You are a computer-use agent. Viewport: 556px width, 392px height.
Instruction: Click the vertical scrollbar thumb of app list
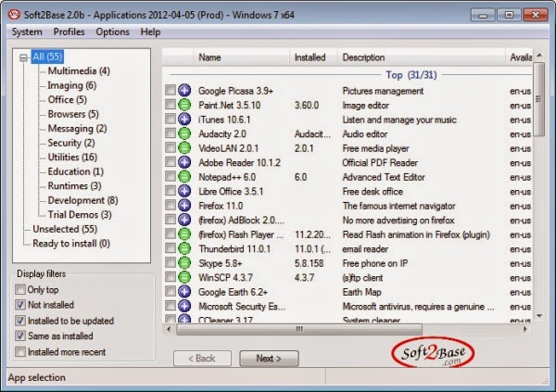pos(539,99)
